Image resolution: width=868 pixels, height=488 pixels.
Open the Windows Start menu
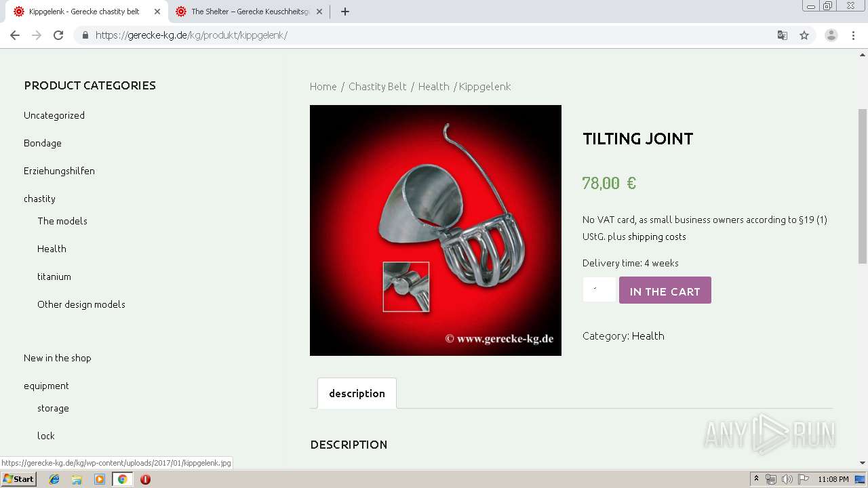[18, 479]
